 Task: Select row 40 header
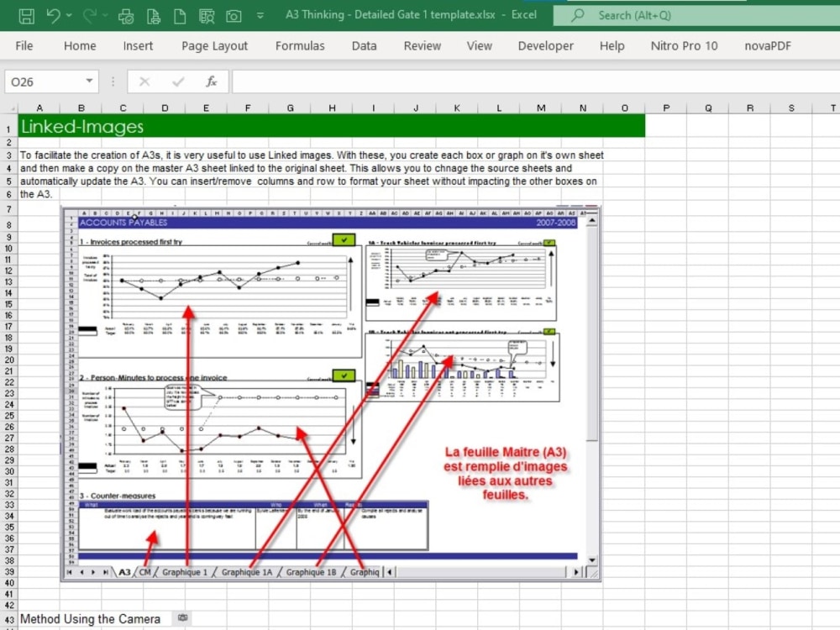[x=8, y=583]
